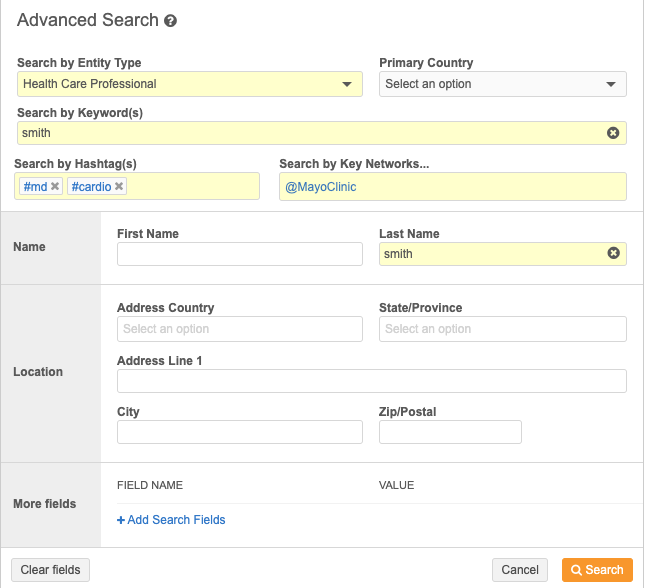This screenshot has width=645, height=588.
Task: Remove the #cardio hashtag tag
Action: (x=119, y=186)
